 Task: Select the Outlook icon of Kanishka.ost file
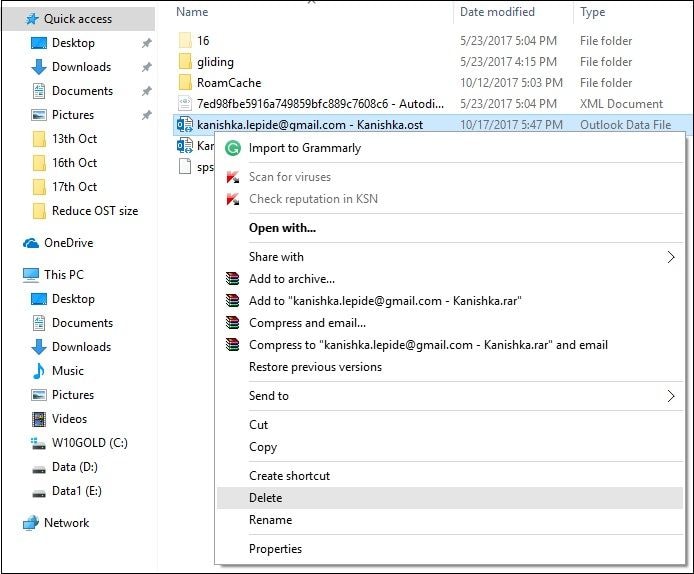tap(185, 125)
